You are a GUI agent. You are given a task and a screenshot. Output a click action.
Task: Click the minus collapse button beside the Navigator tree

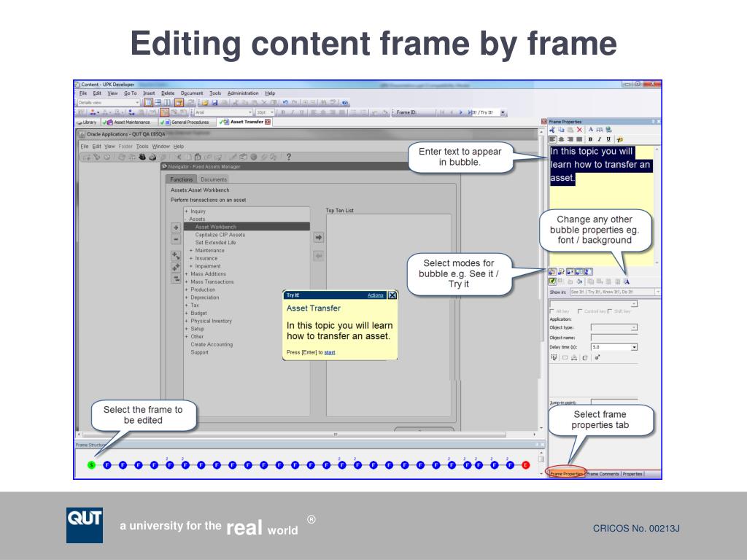pos(176,239)
